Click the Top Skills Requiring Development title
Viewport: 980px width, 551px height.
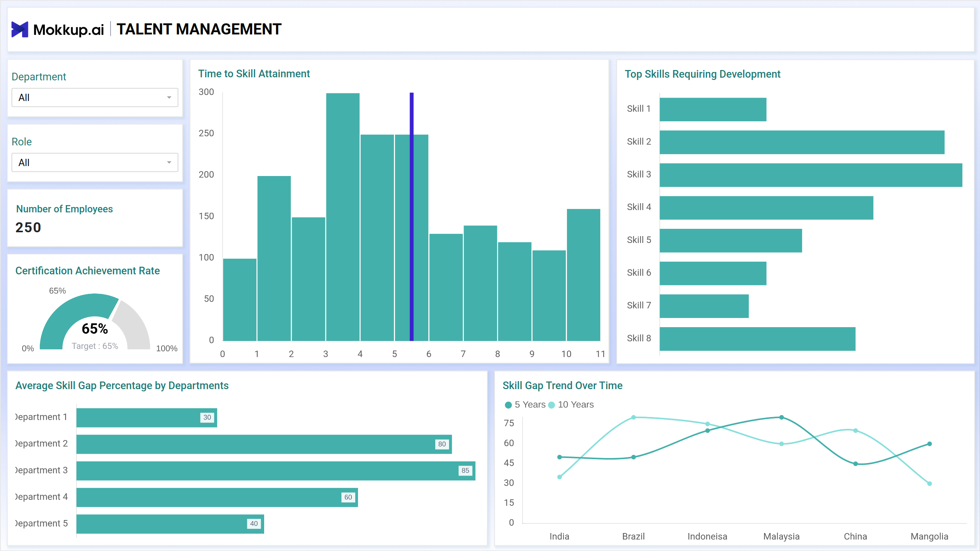tap(702, 74)
